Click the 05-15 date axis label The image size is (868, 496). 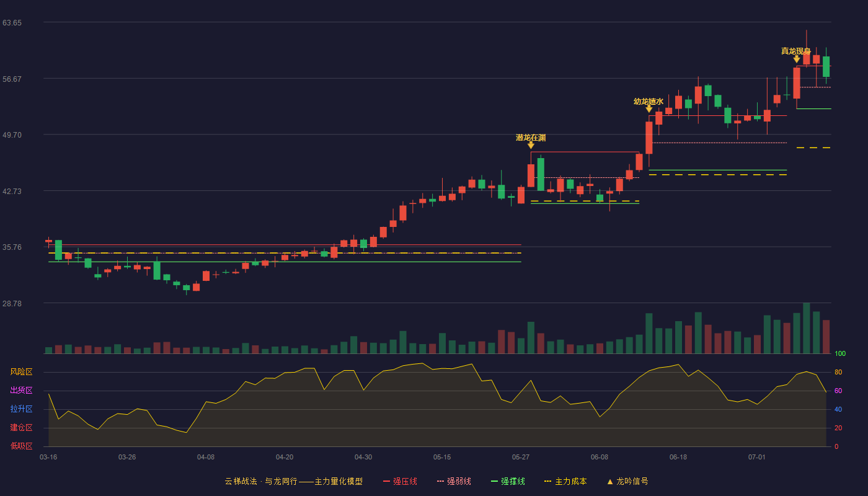pos(442,457)
